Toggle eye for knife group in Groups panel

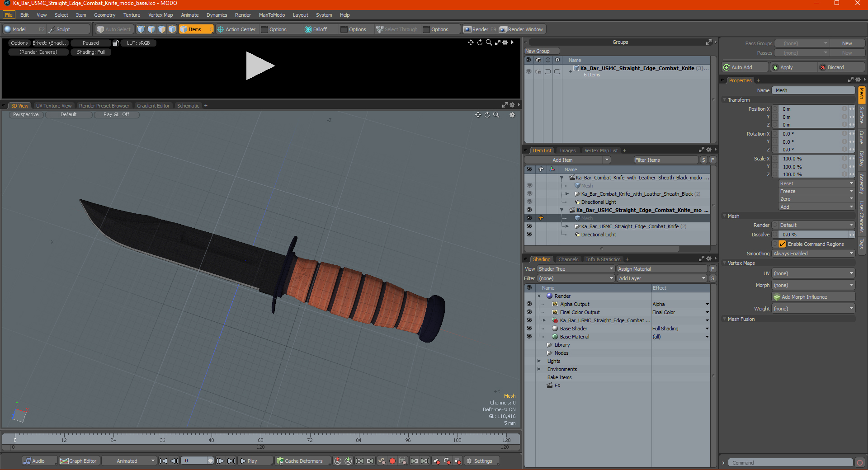pyautogui.click(x=528, y=71)
